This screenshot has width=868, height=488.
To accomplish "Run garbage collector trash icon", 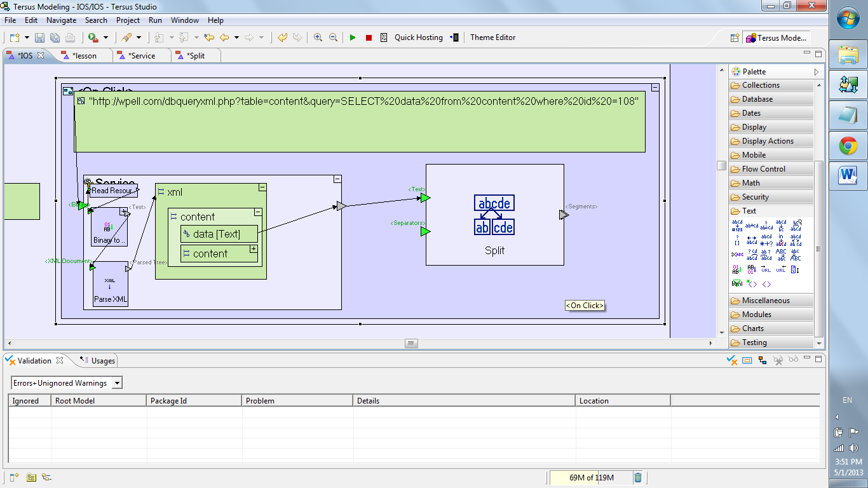I will click(x=638, y=477).
